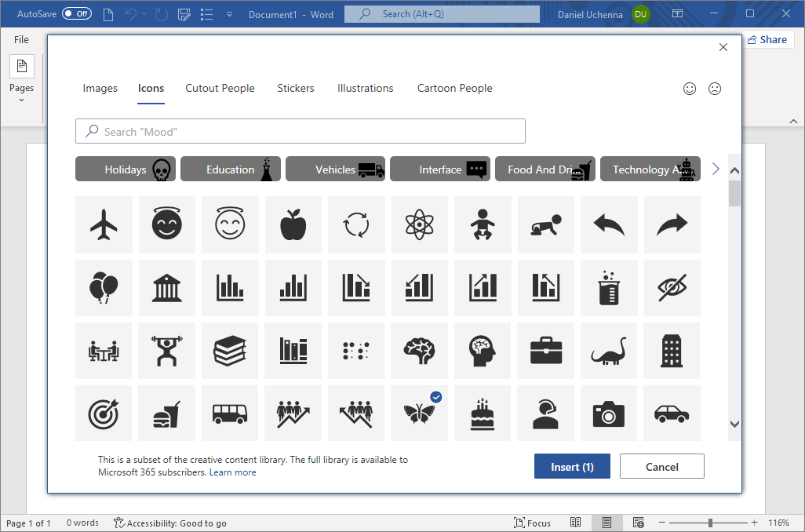
Task: Give positive feedback with the happy face icon
Action: pos(690,88)
